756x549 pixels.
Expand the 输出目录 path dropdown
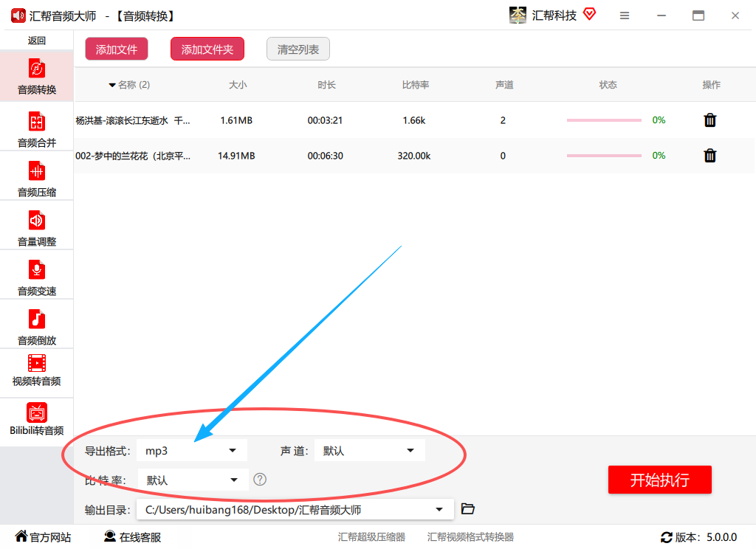point(295,509)
